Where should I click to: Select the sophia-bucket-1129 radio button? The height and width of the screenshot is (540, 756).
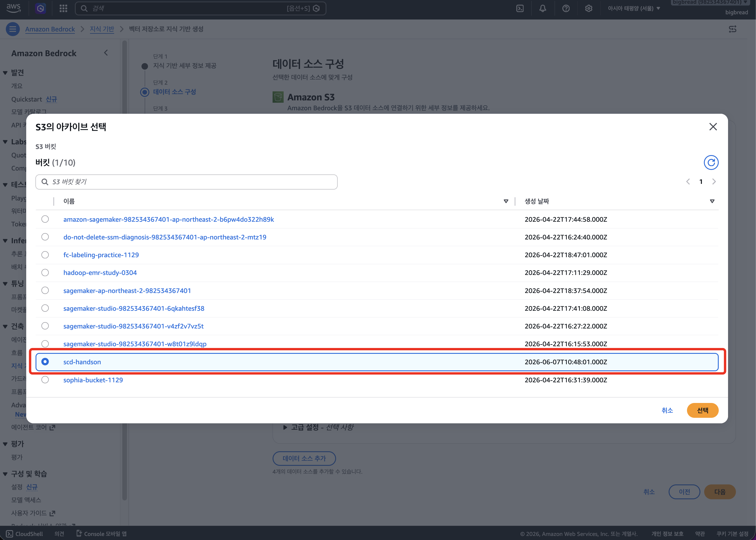click(x=45, y=380)
